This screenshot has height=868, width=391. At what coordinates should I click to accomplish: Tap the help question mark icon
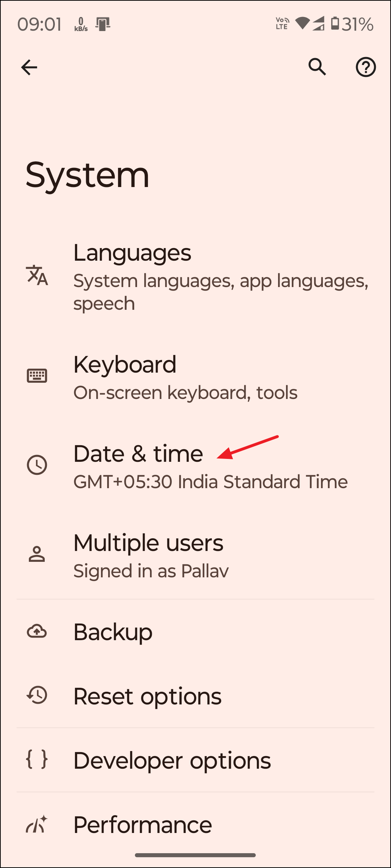pos(366,67)
